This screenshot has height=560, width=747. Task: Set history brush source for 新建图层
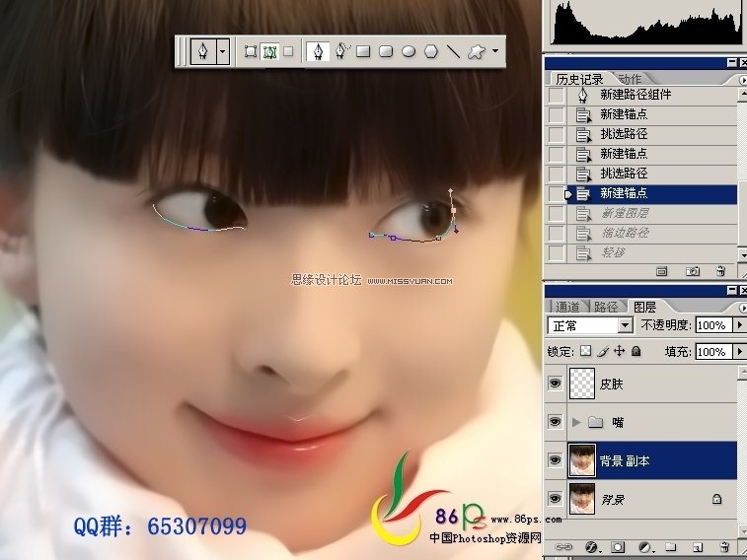click(x=556, y=214)
